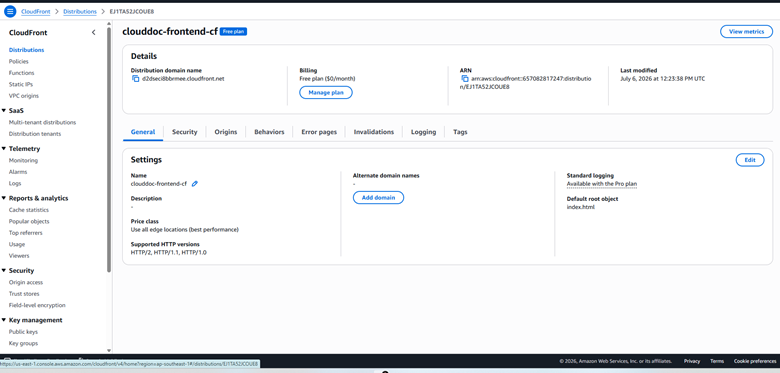Open Popular objects report
The height and width of the screenshot is (373, 780).
29,221
